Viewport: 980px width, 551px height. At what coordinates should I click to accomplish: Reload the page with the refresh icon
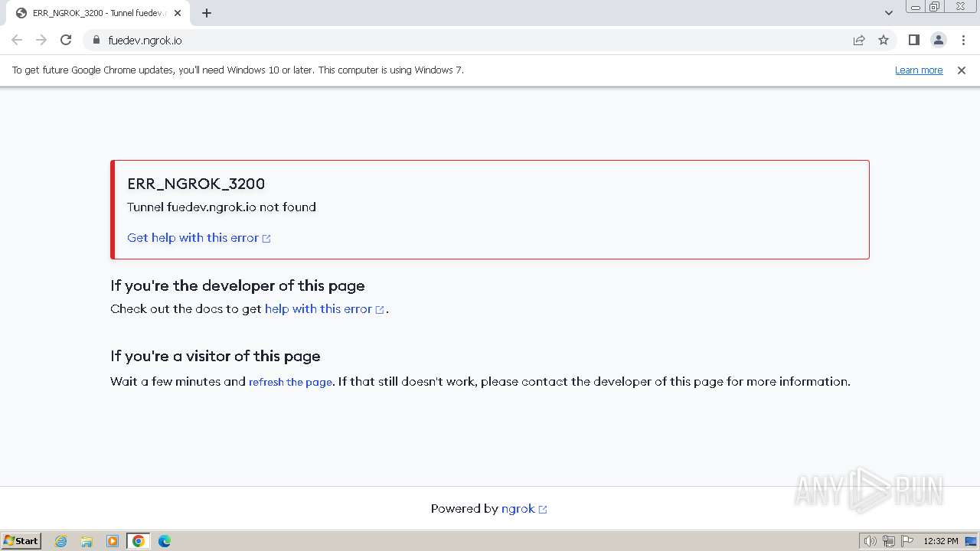tap(66, 40)
